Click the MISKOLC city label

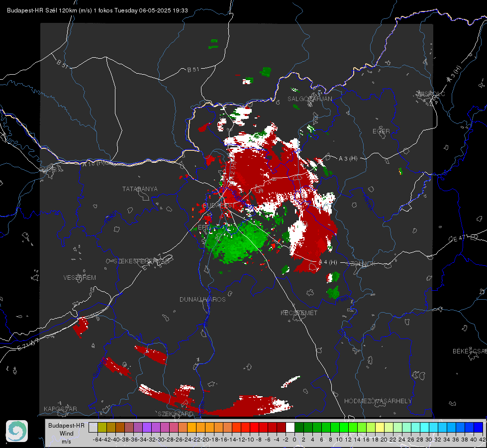click(431, 94)
